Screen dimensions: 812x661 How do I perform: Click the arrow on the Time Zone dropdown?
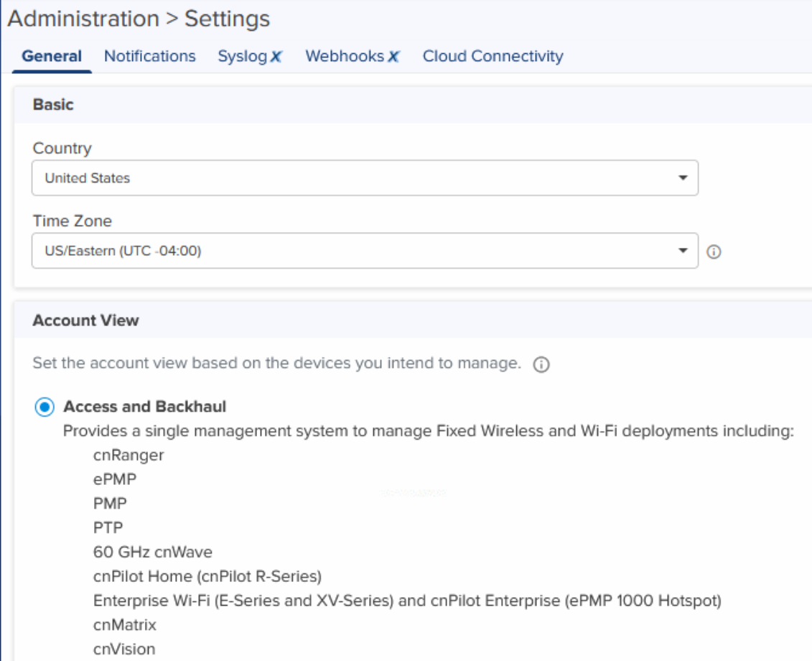click(683, 251)
